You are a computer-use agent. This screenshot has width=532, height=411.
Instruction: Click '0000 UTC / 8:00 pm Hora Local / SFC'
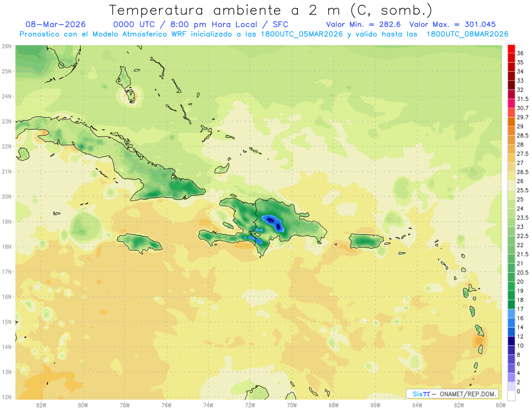point(201,24)
